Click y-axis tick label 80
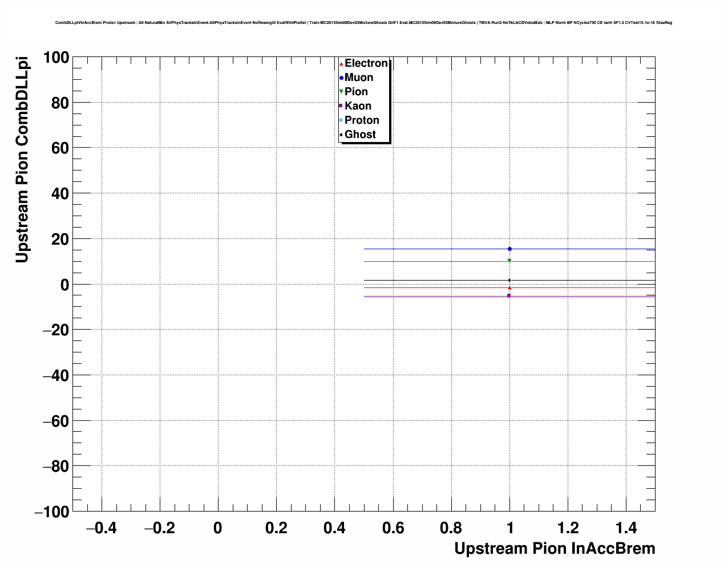 pyautogui.click(x=59, y=103)
